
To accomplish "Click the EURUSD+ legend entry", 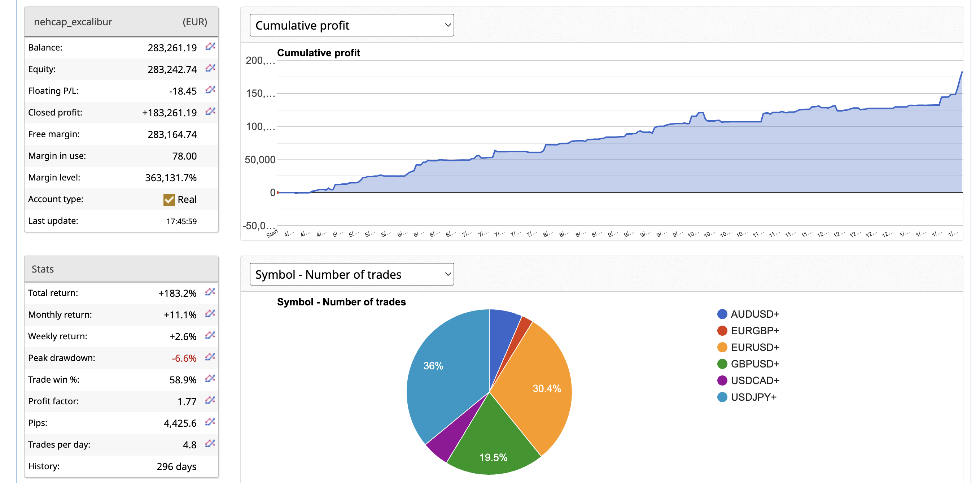I will pyautogui.click(x=754, y=348).
